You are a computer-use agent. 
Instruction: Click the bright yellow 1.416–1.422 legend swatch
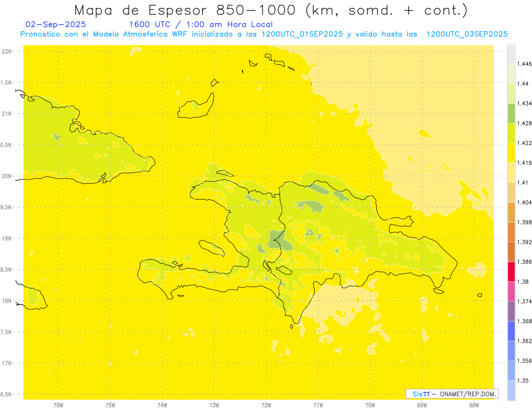[511, 153]
